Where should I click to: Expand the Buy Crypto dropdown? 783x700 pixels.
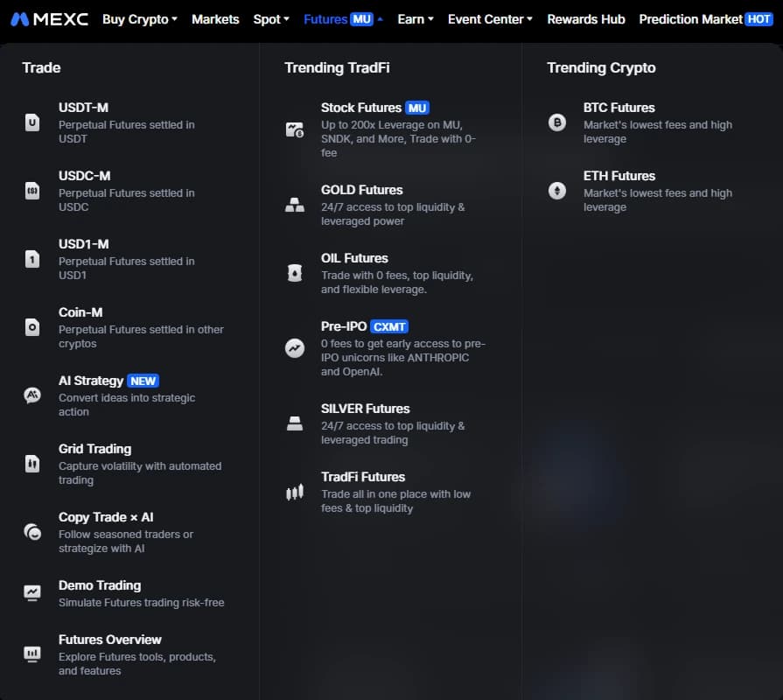[x=140, y=19]
